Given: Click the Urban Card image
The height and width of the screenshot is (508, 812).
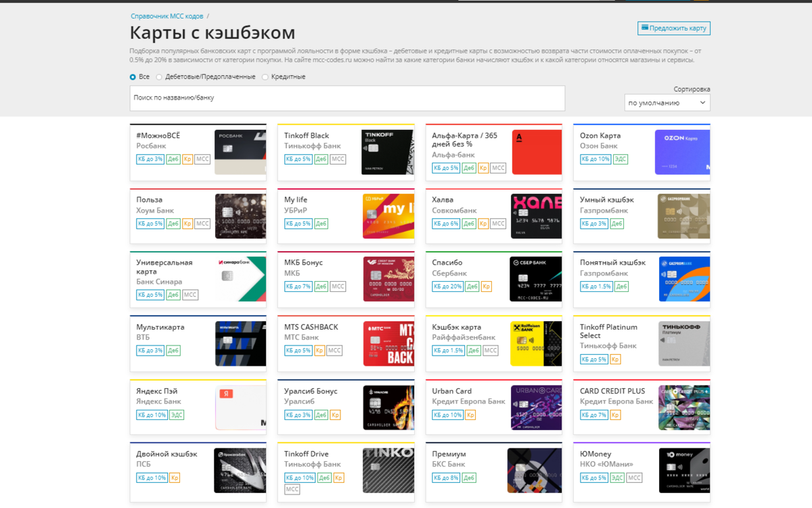Looking at the screenshot, I should [537, 408].
